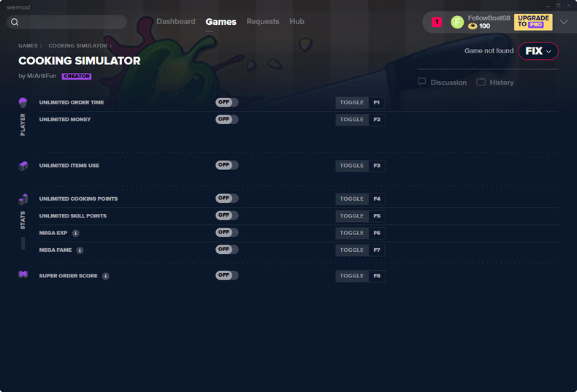This screenshot has width=577, height=392.
Task: Click F1 hotkey key box
Action: point(377,103)
